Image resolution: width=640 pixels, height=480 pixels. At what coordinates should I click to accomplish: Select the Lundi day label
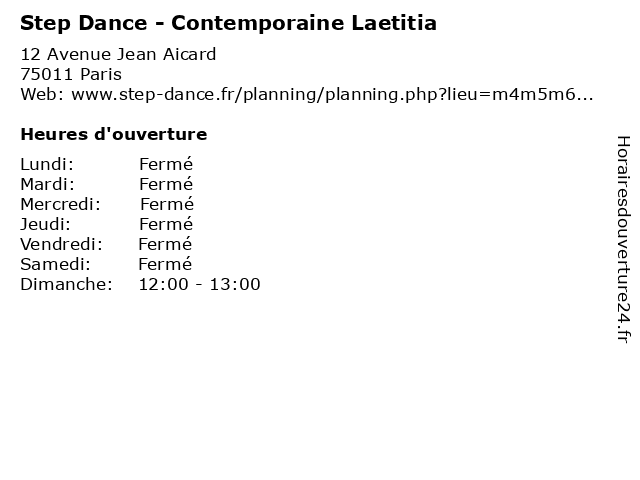tap(47, 164)
